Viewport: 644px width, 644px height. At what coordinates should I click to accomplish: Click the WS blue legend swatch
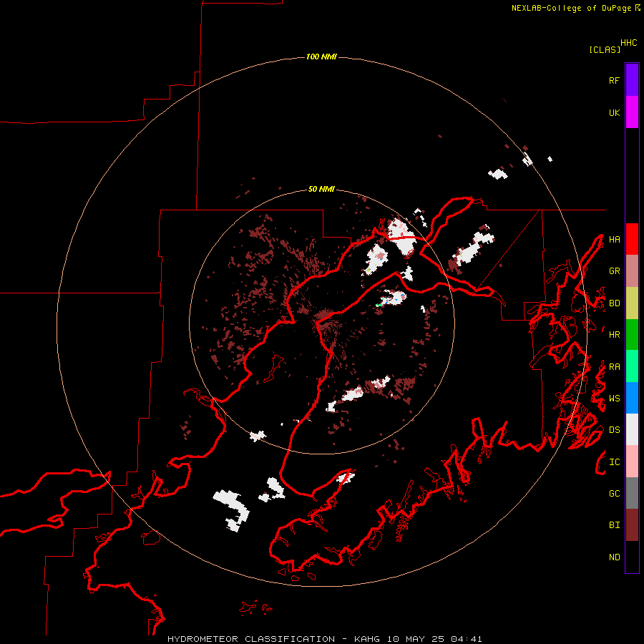tap(632, 398)
